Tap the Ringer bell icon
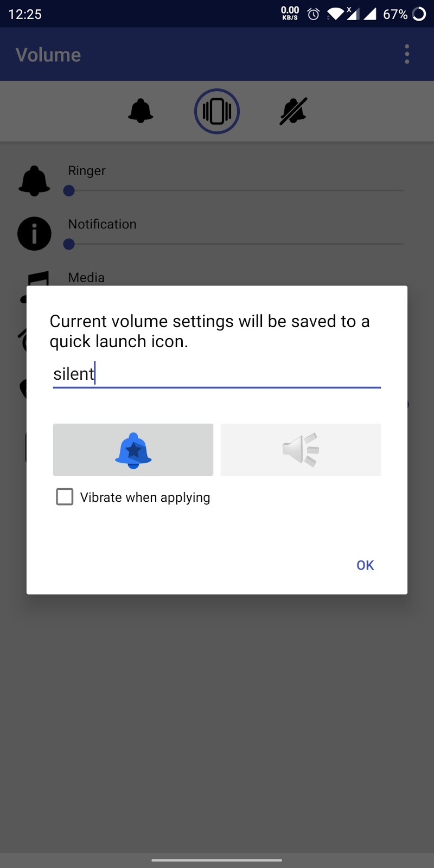This screenshot has height=868, width=434. click(34, 181)
